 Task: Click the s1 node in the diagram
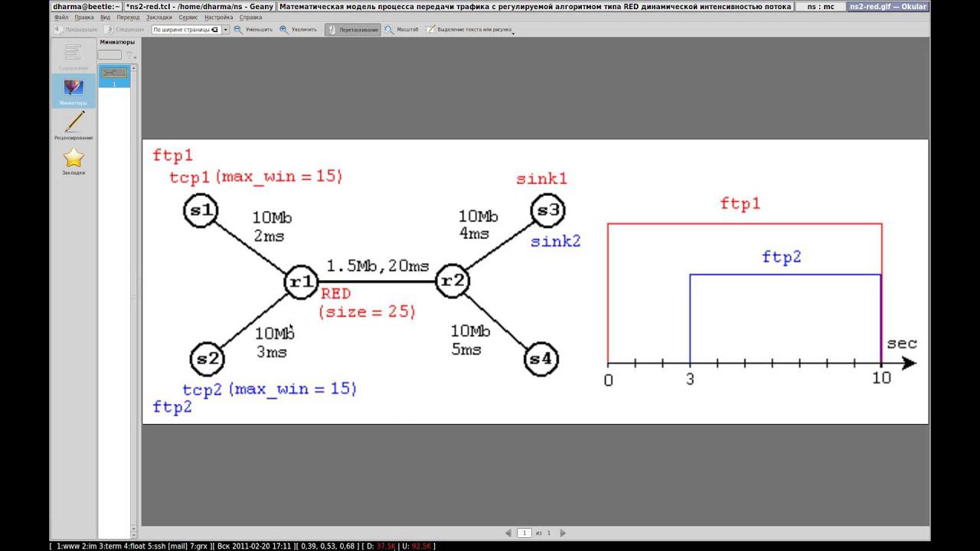pos(201,210)
